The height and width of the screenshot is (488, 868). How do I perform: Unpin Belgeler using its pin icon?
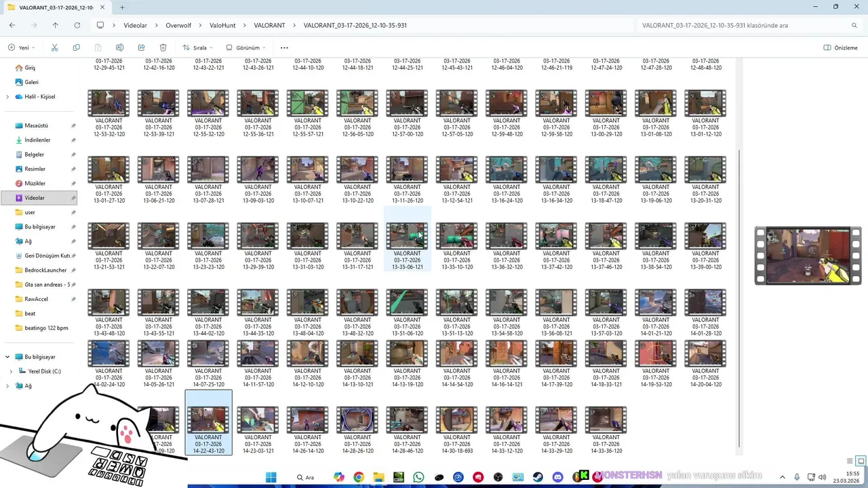(x=73, y=155)
